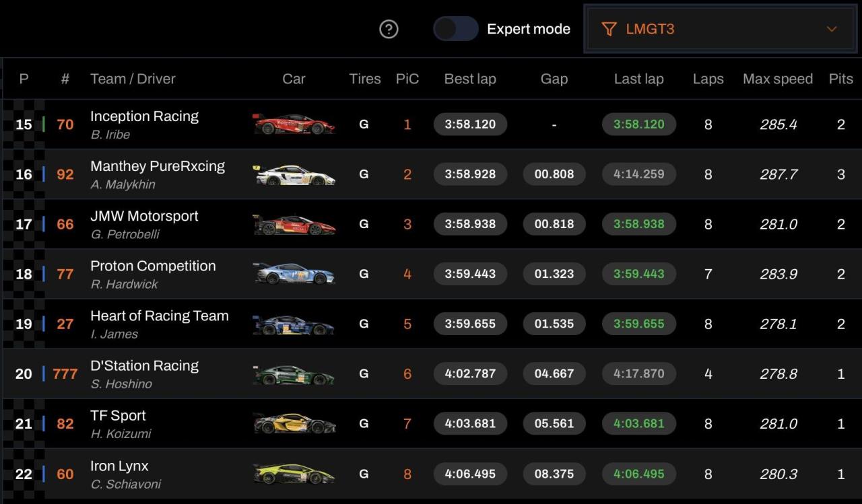Select the Iron Lynx team name

point(119,466)
